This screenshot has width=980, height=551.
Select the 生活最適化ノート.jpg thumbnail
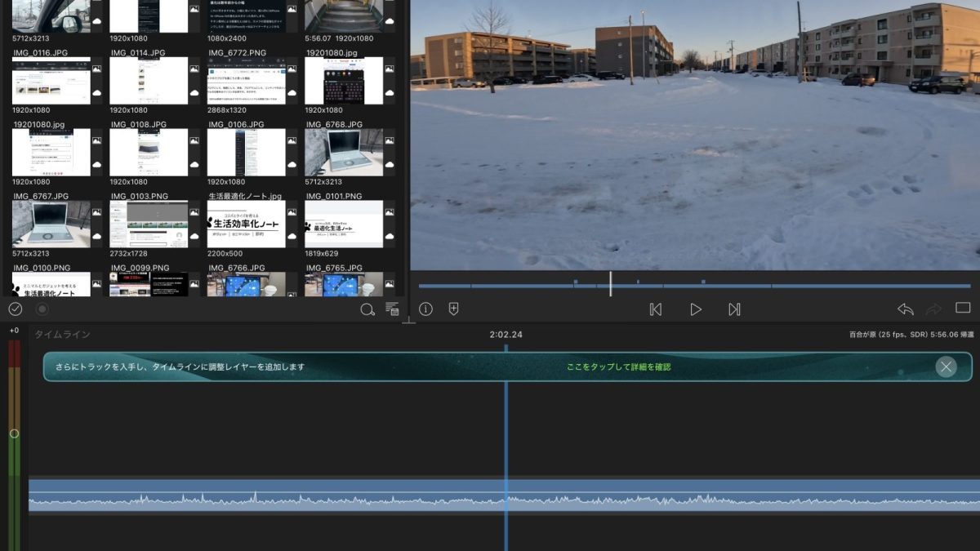click(x=246, y=224)
